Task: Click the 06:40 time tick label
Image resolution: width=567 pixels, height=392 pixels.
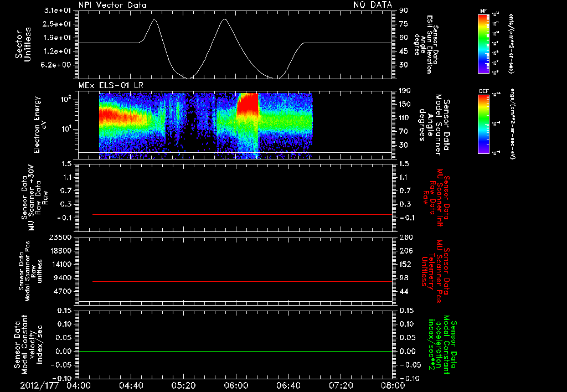Action: coord(288,385)
